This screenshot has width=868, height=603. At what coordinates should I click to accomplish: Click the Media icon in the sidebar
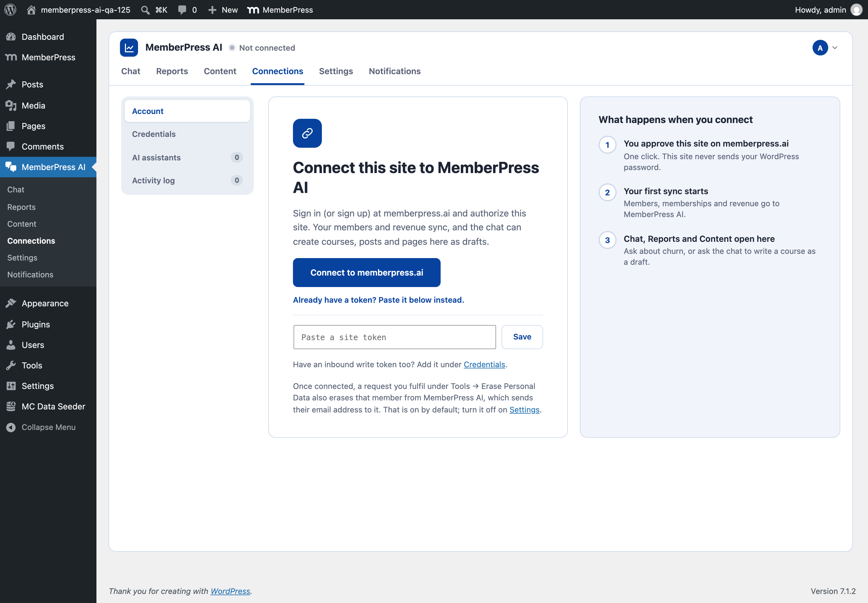[x=11, y=106]
